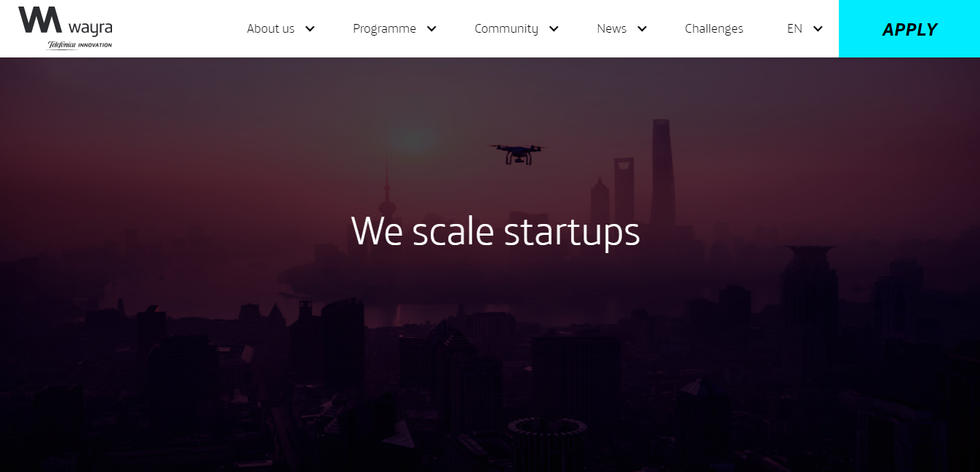Expand the chevron beside About us
The width and height of the screenshot is (980, 472).
(310, 28)
